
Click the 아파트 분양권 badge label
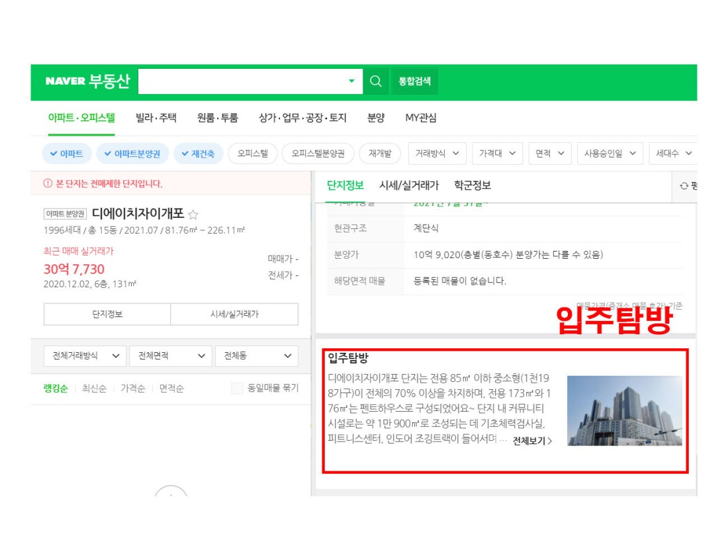(66, 214)
